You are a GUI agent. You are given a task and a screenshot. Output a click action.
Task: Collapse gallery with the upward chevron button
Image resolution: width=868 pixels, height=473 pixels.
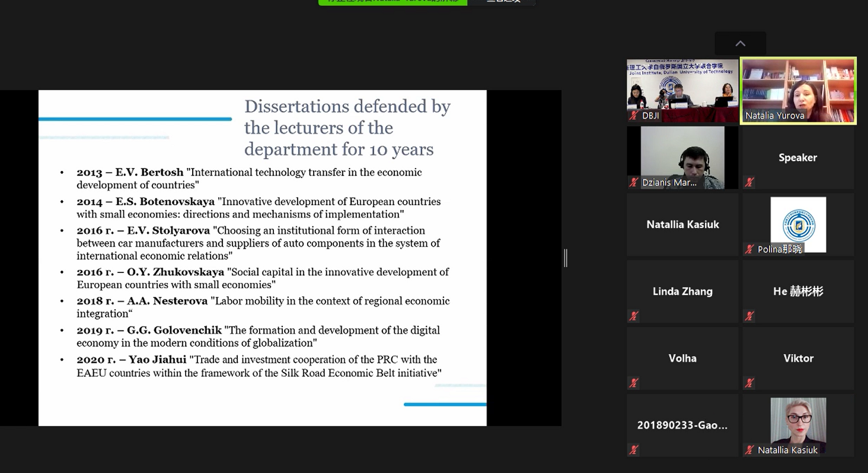(x=740, y=43)
